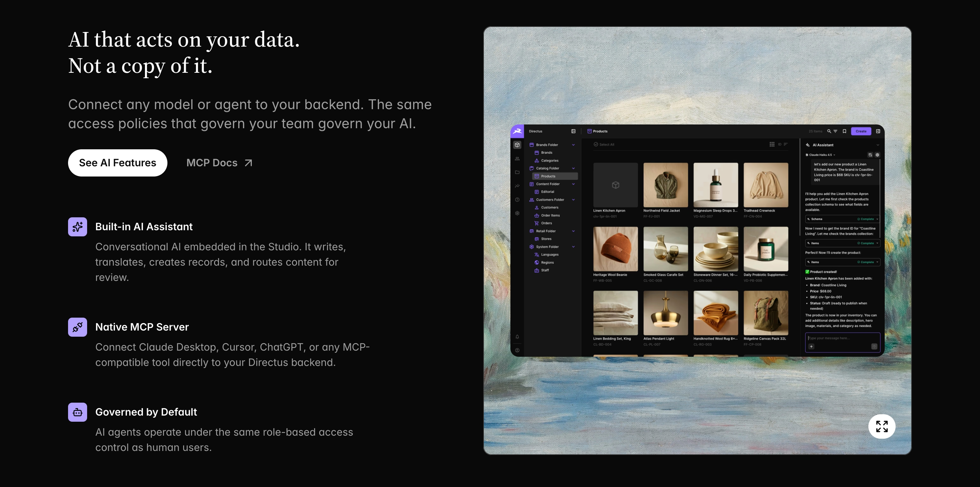Click the Native MCP Server plug icon

(78, 327)
